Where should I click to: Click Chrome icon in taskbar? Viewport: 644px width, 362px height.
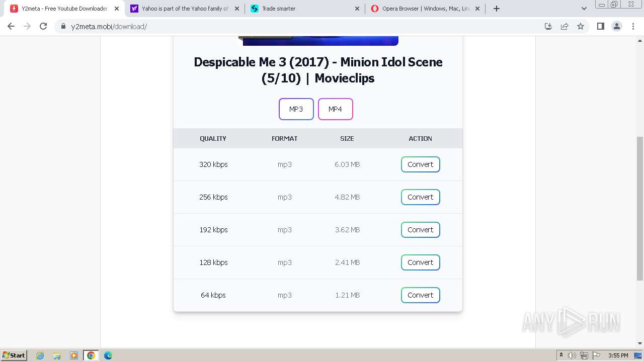point(91,355)
